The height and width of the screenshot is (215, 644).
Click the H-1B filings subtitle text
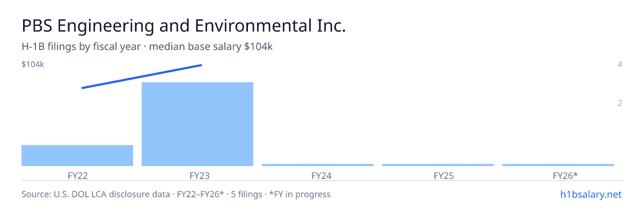click(x=148, y=47)
